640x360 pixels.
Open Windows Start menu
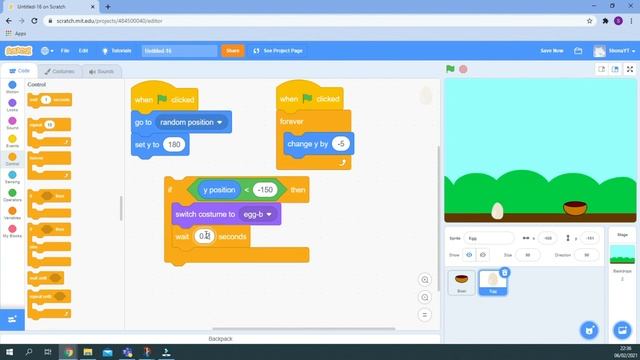click(9, 352)
